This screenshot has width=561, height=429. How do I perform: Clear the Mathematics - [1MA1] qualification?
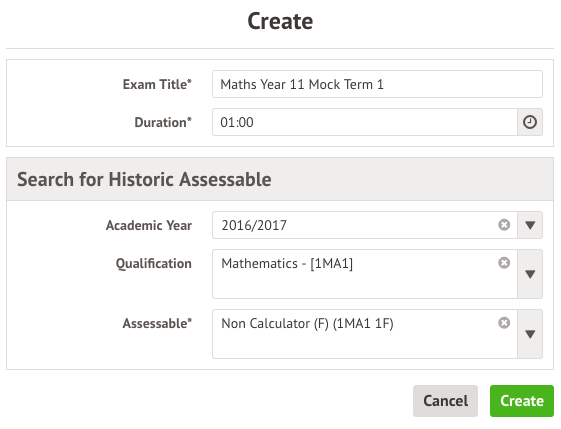pos(504,263)
